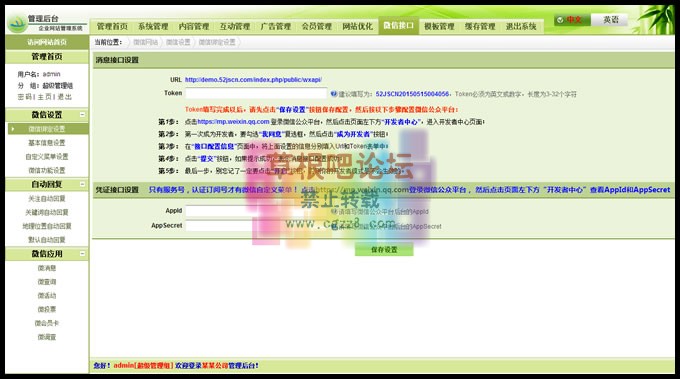Select 自定义菜单设置 in the sidebar
The image size is (680, 379).
click(x=47, y=157)
